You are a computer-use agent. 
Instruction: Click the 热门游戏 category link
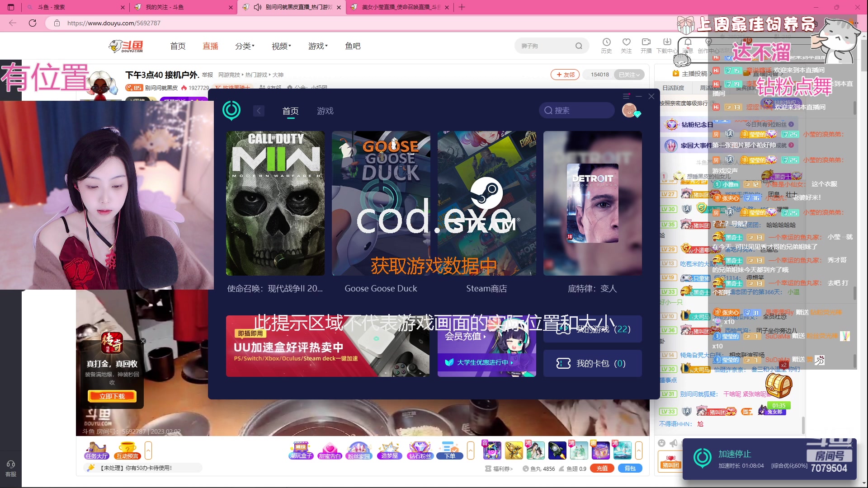(256, 75)
